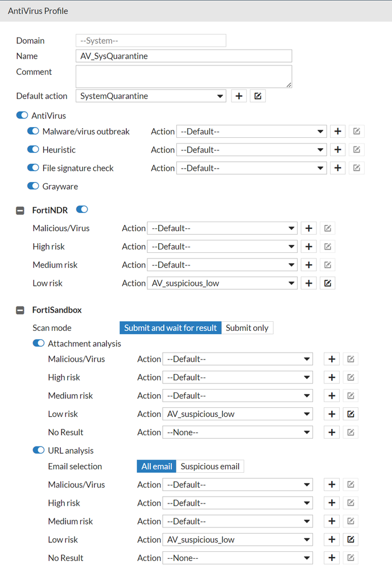Open the Default action SystemQuarantine dropdown

click(151, 96)
